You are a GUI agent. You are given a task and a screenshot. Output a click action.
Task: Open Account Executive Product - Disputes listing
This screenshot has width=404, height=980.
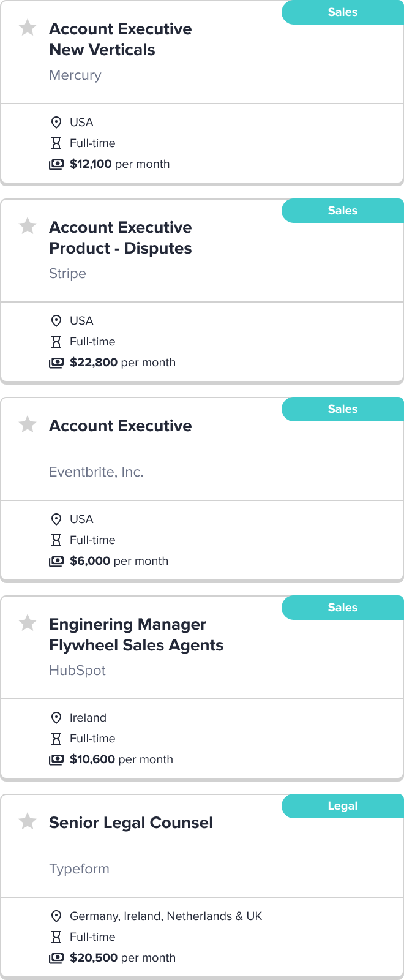coord(121,238)
